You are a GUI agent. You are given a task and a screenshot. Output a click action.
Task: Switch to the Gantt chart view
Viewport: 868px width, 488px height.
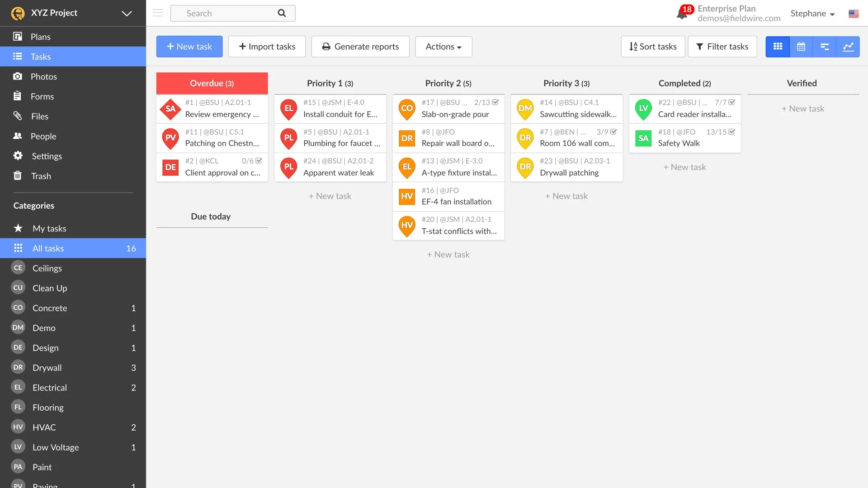(x=825, y=47)
